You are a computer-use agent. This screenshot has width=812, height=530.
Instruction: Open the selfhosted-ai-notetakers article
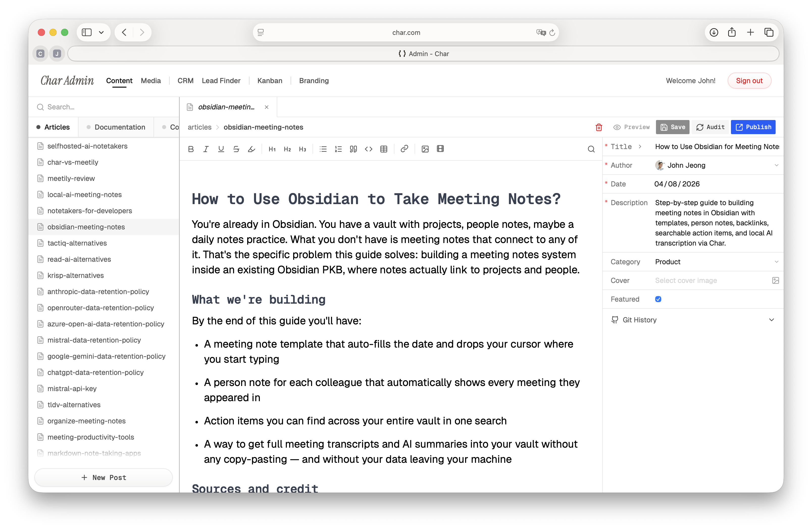[104, 146]
